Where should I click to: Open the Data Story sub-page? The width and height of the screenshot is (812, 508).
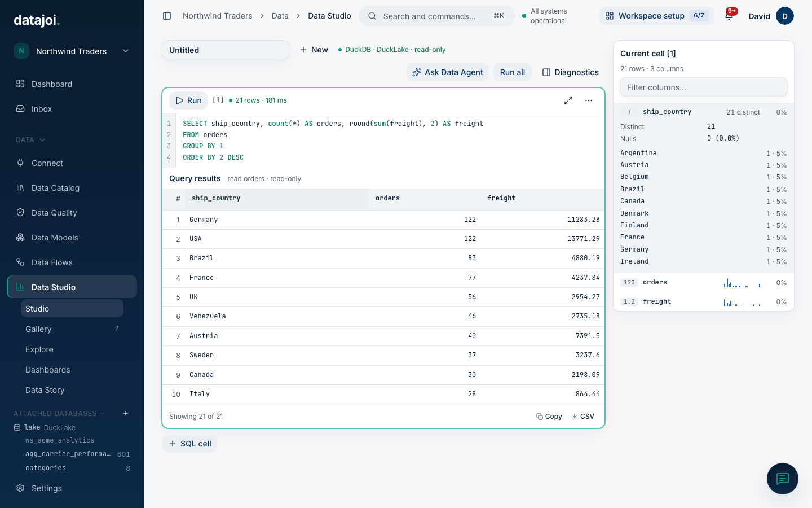(72, 390)
